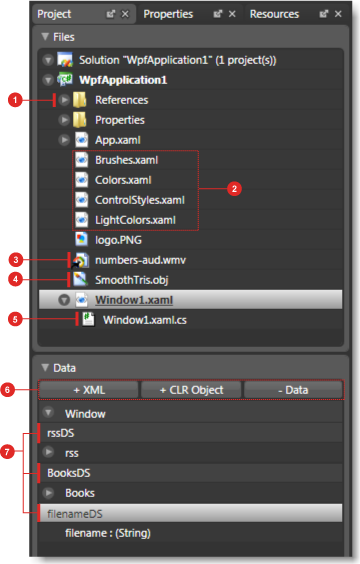The image size is (360, 564).
Task: Switch to the Project tab
Action: tap(54, 14)
